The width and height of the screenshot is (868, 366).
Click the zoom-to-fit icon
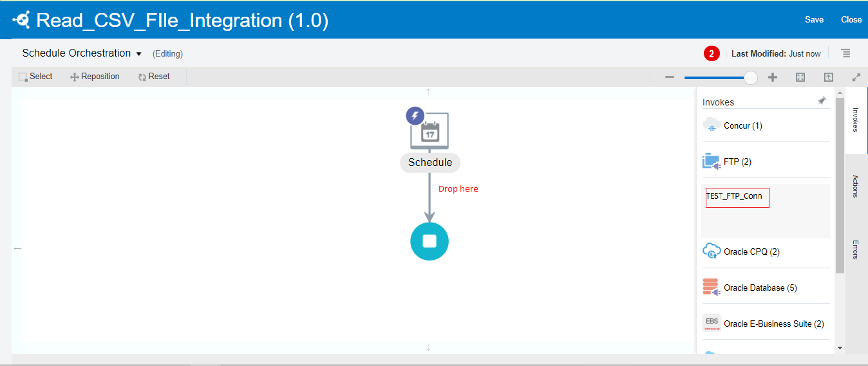pyautogui.click(x=800, y=77)
